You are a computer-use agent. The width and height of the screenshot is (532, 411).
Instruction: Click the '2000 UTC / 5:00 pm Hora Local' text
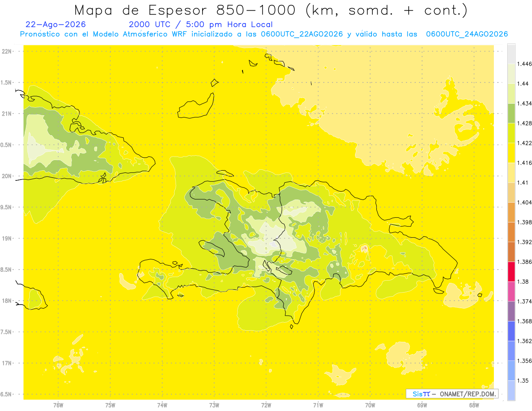click(200, 24)
